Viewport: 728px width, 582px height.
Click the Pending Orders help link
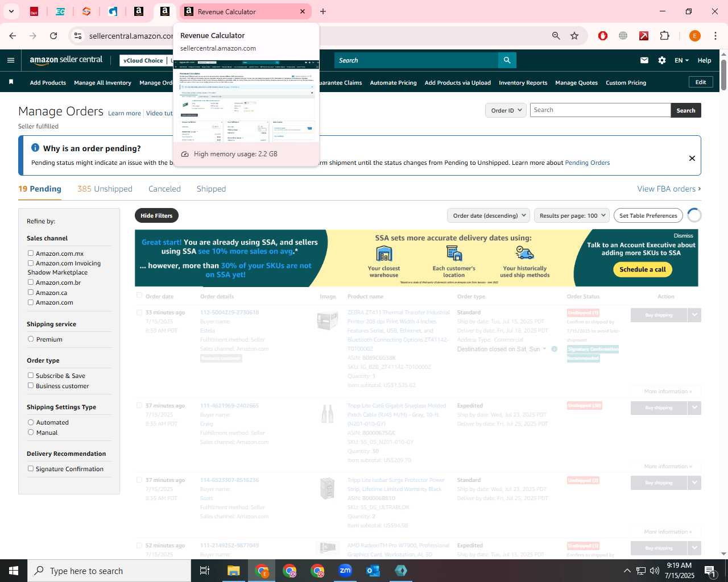[587, 163]
